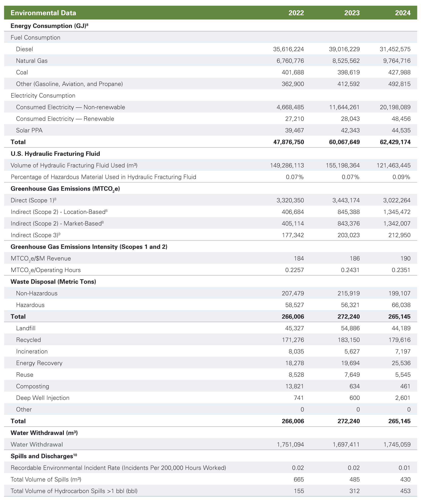The image size is (421, 504).
Task: Click the 'Coal' row label
Action: click(x=22, y=72)
